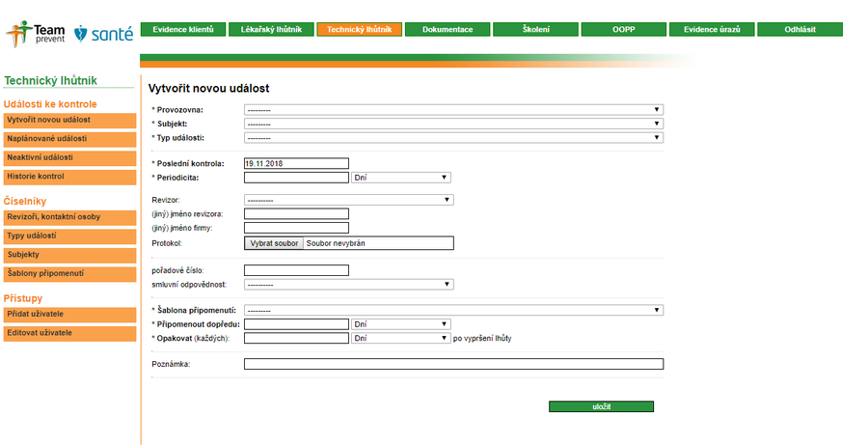
Task: Click the Události ke kontrole heading
Action: point(50,104)
